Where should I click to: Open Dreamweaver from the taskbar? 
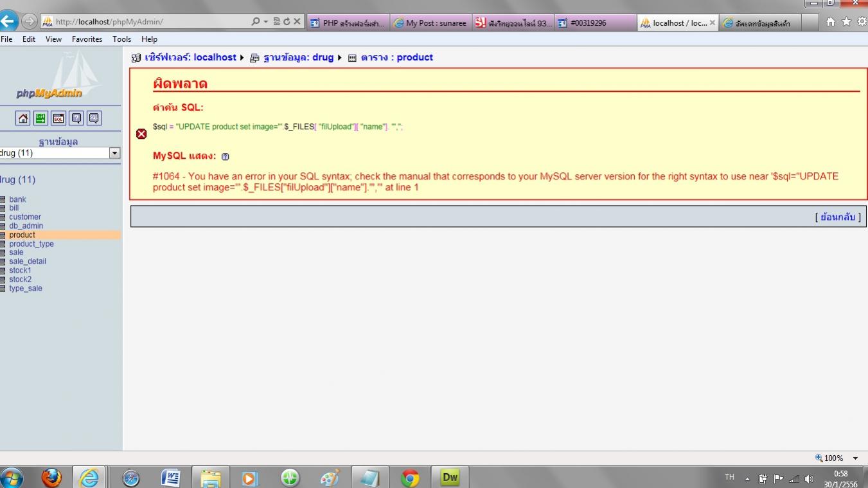[x=450, y=478]
